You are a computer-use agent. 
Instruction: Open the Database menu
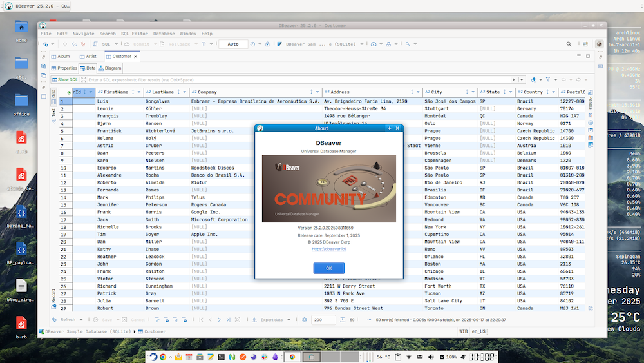click(x=164, y=34)
